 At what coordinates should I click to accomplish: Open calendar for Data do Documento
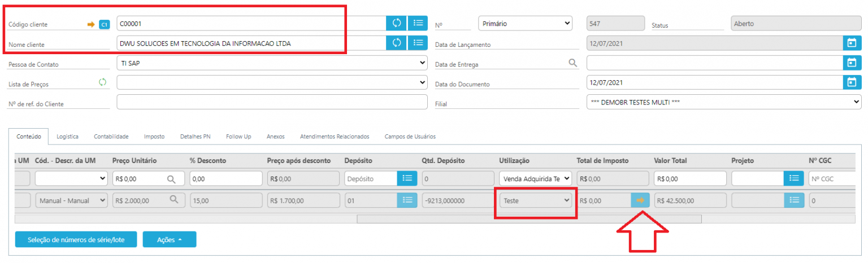(852, 82)
